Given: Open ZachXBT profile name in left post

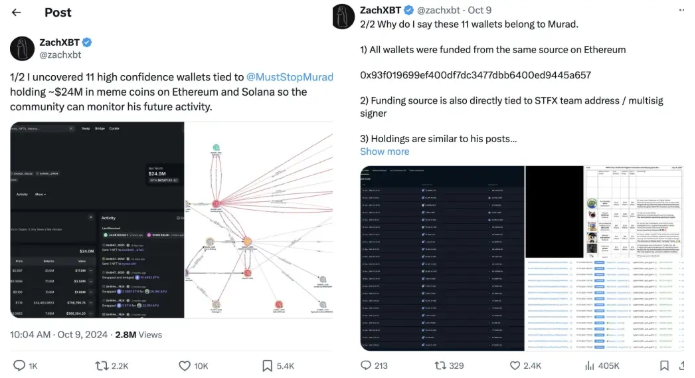Looking at the screenshot, I should pyautogui.click(x=59, y=43).
